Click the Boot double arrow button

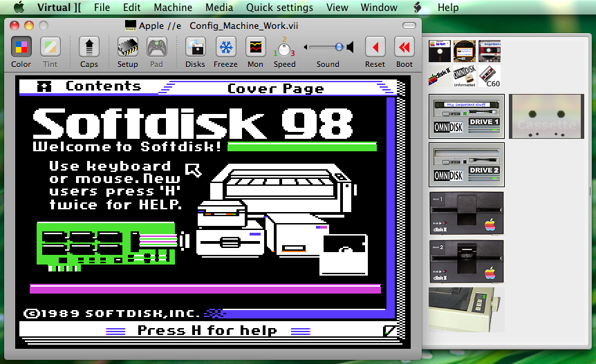coord(404,48)
